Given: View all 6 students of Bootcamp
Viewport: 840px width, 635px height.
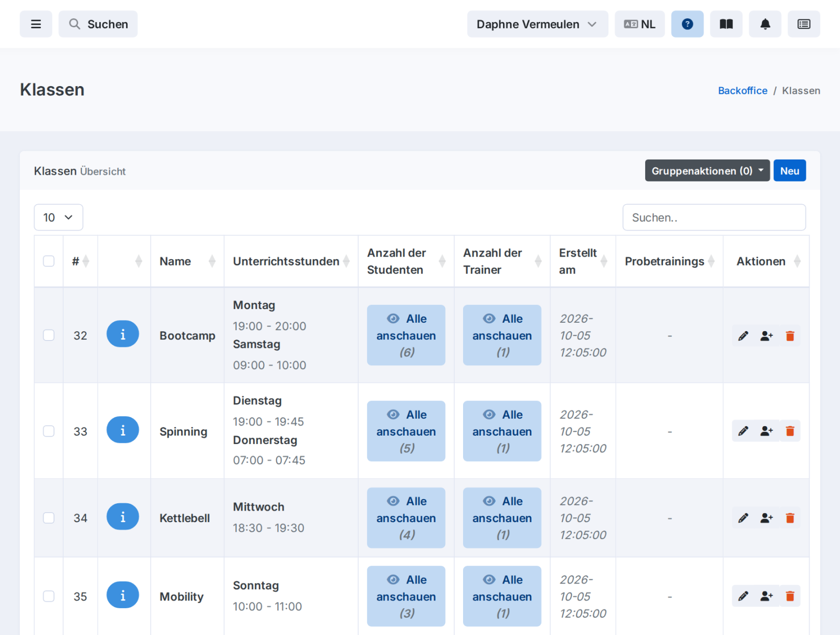Looking at the screenshot, I should tap(406, 335).
